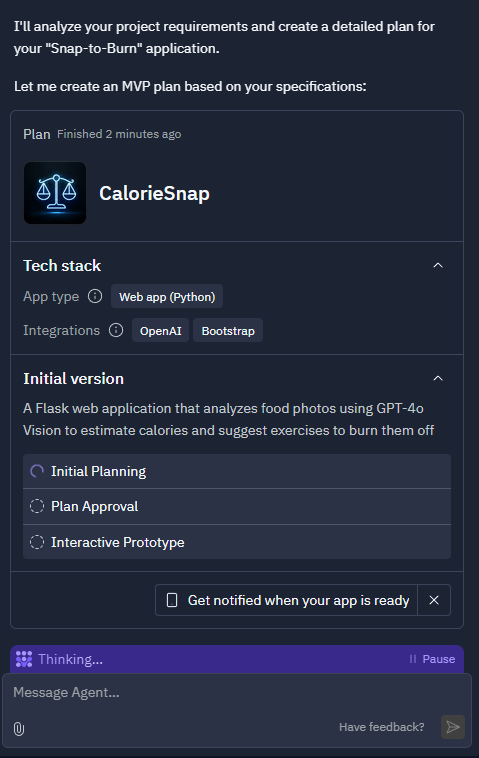Click the Initial Planning spinner icon

click(x=37, y=471)
